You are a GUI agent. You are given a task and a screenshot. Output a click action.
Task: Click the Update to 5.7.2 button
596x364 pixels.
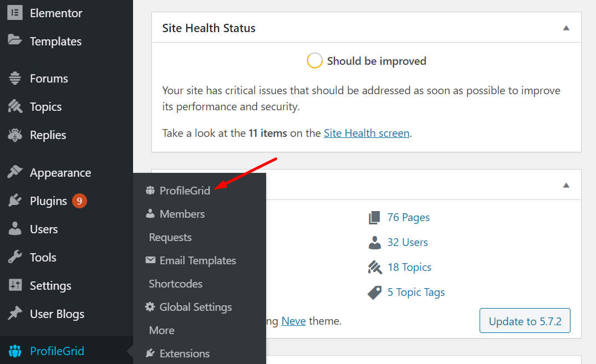pyautogui.click(x=524, y=320)
